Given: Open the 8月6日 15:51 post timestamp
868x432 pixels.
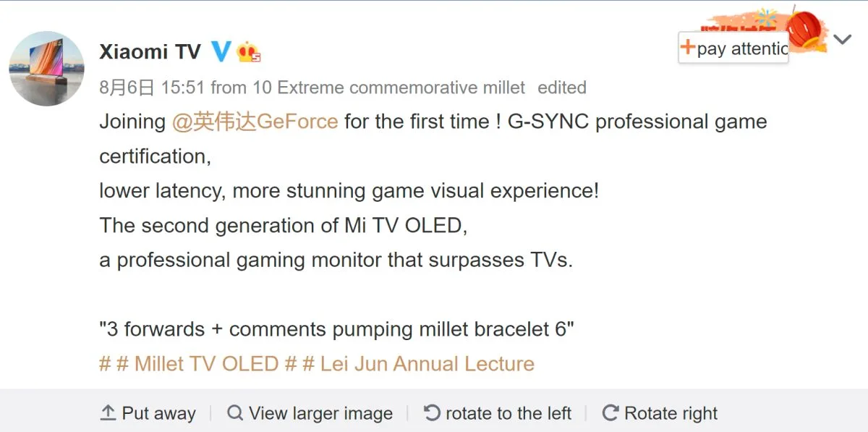Looking at the screenshot, I should (x=152, y=88).
